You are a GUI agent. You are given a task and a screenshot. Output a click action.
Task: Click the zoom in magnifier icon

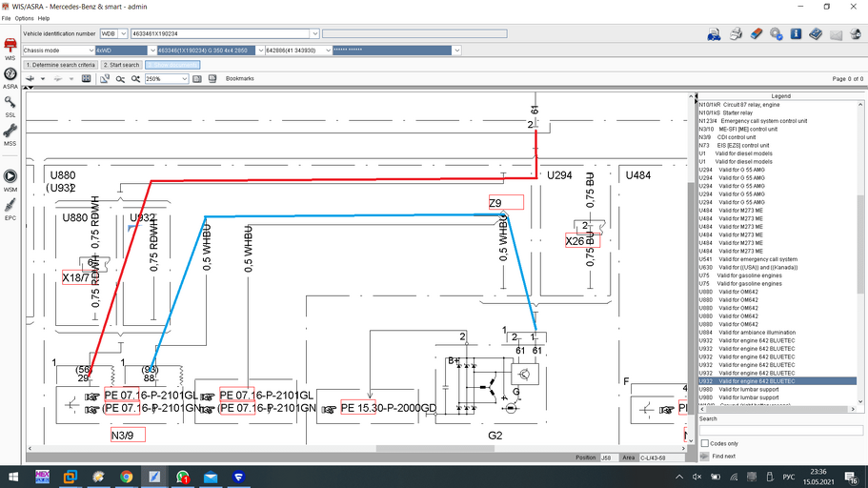[x=135, y=79]
